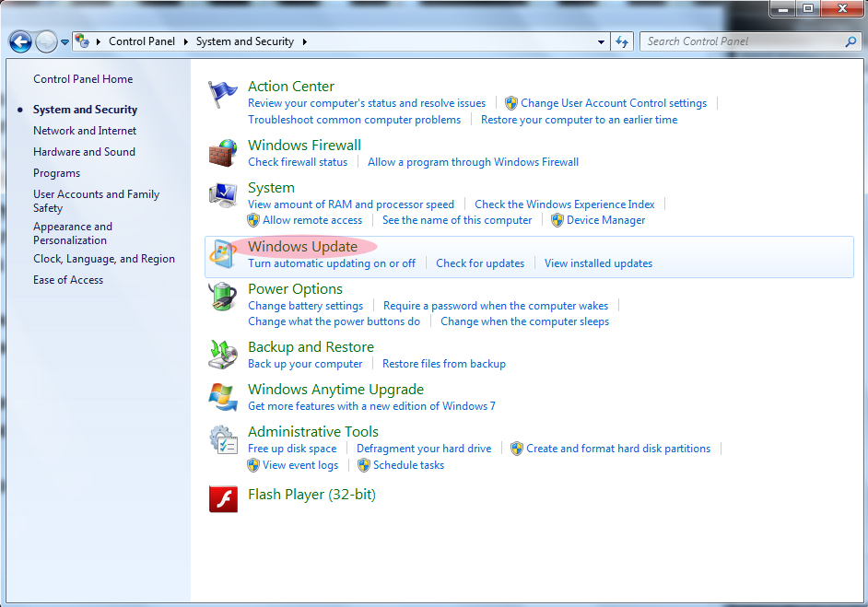Click the Flash Player red icon
The height and width of the screenshot is (607, 868).
[x=223, y=499]
